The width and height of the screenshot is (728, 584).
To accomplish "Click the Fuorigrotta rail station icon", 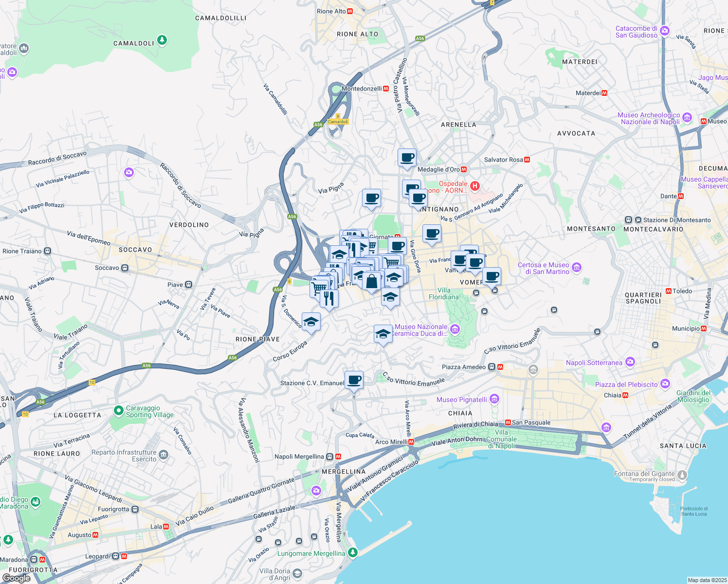I will pos(135,510).
